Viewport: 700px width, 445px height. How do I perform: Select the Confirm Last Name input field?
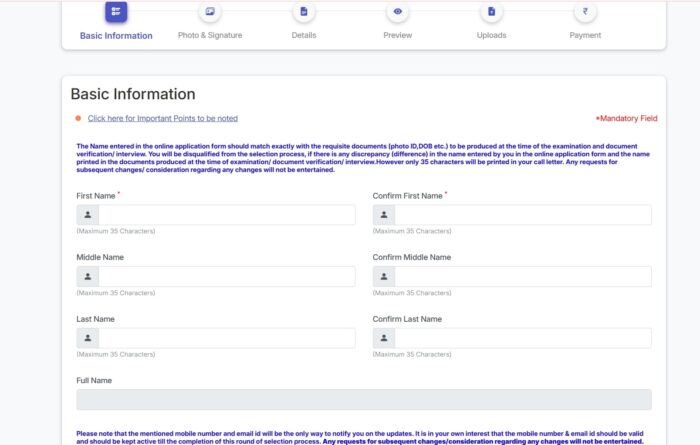click(x=522, y=338)
